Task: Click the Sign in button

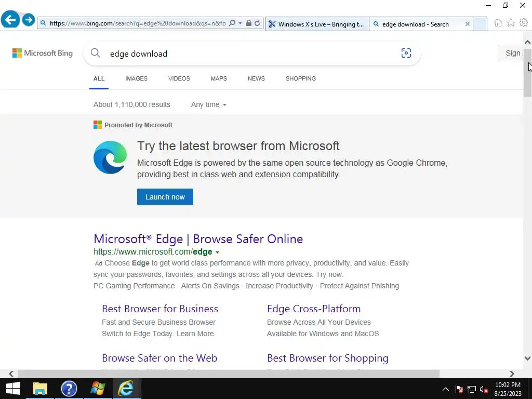Action: click(x=511, y=54)
